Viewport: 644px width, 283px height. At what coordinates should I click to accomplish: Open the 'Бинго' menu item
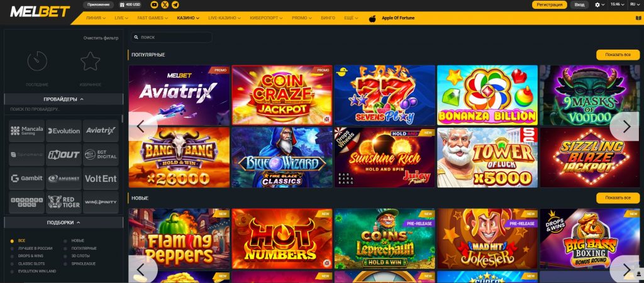coord(328,18)
